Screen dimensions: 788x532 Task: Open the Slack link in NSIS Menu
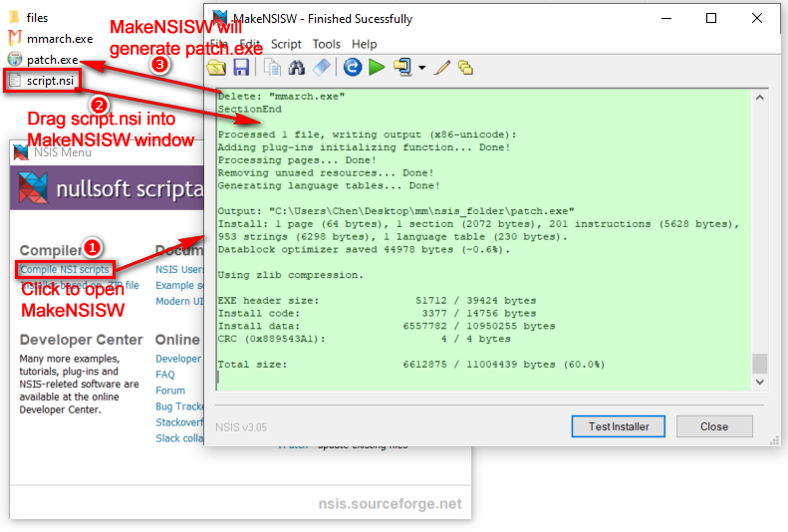179,438
